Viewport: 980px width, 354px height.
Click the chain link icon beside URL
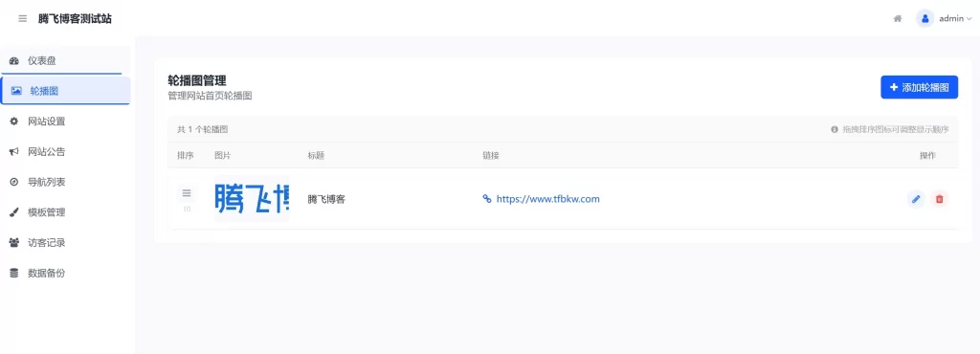coord(487,199)
